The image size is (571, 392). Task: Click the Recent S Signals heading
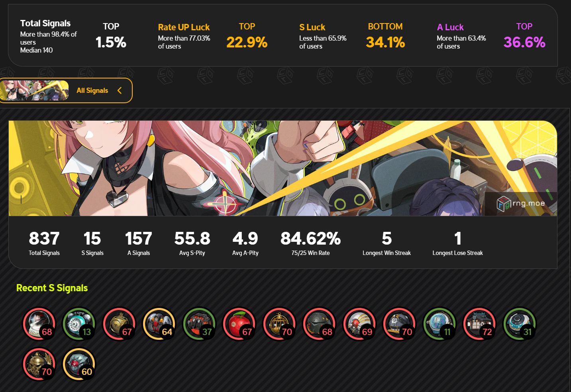click(x=52, y=288)
